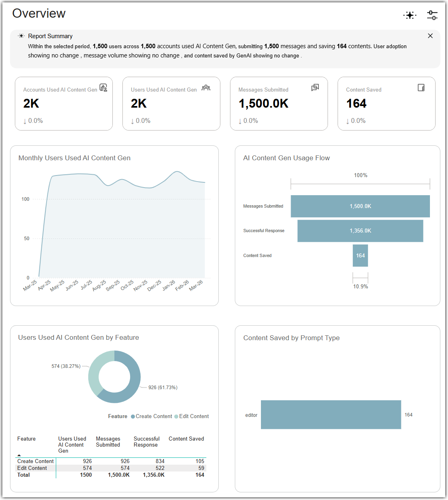Click the Messages Submitted chat icon
The width and height of the screenshot is (448, 500).
[315, 88]
